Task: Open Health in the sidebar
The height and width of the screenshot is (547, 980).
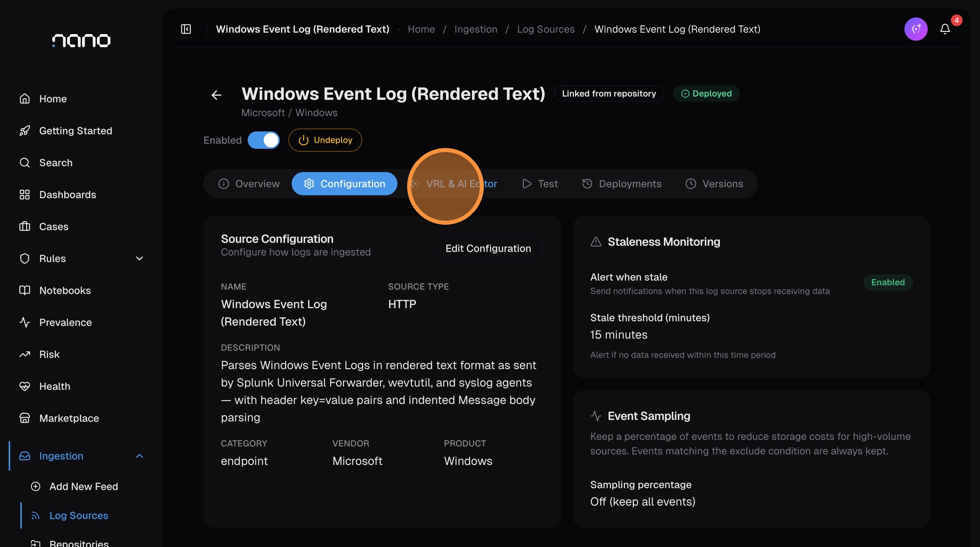Action: pyautogui.click(x=54, y=386)
